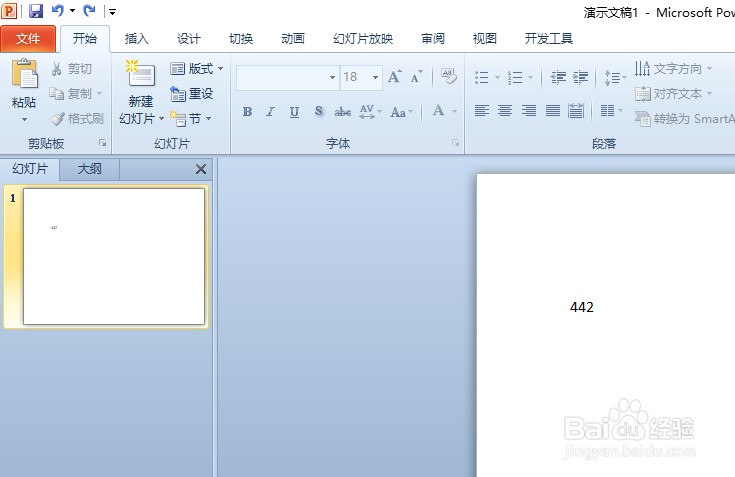Expand the 新建幻灯片 dropdown arrow
This screenshot has width=735, height=477.
coord(161,119)
